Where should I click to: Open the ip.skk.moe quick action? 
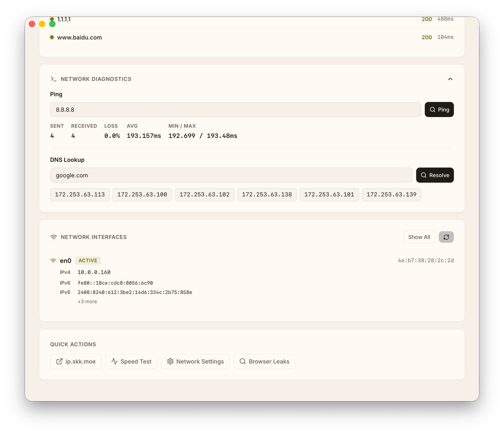pyautogui.click(x=76, y=361)
